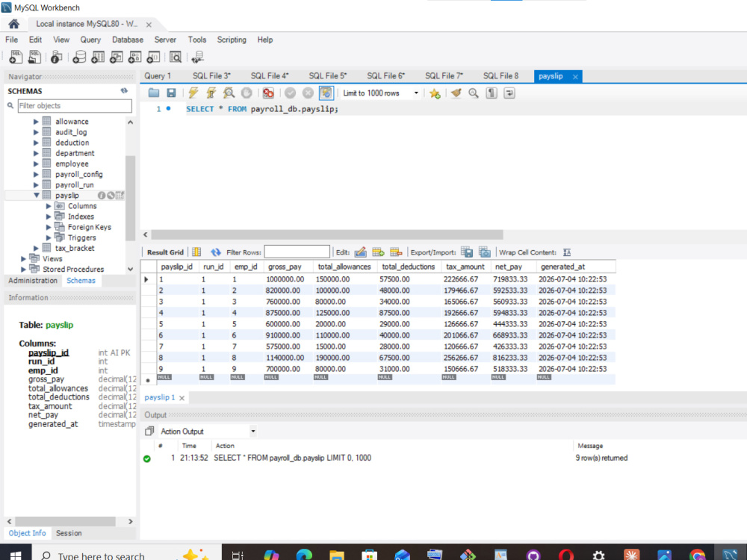Switch to the Administration tab
Viewport: 747px width, 560px height.
(x=33, y=281)
